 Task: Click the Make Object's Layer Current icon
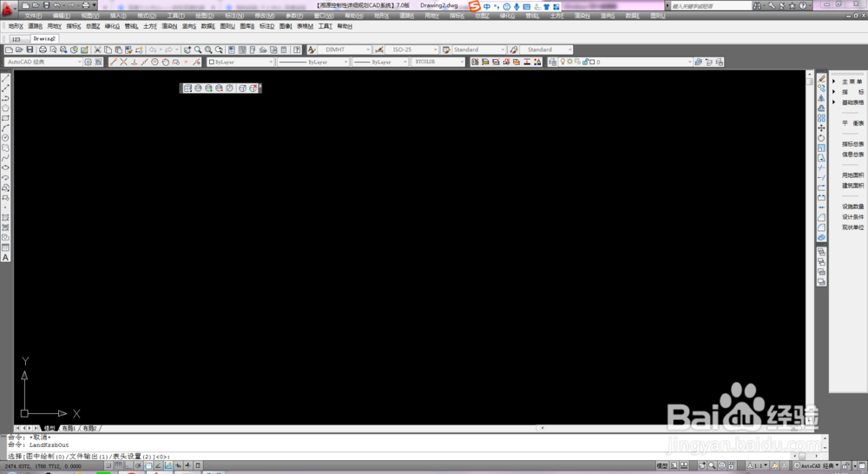[699, 62]
